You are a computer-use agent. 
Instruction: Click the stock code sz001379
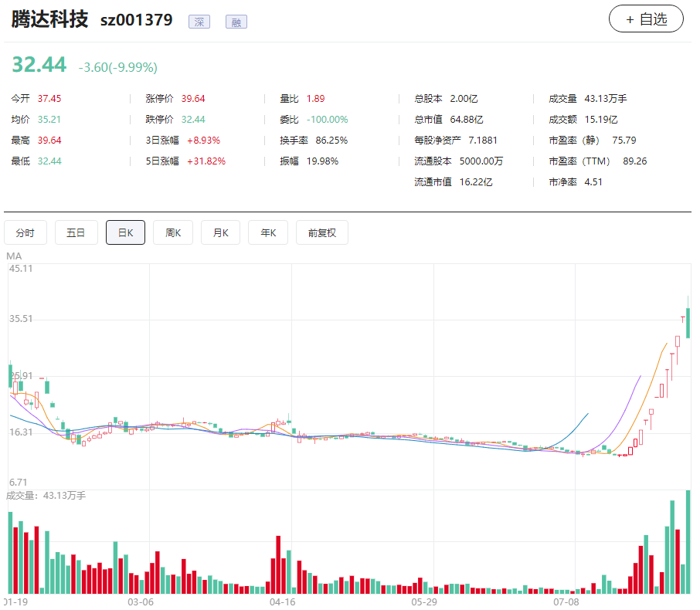pyautogui.click(x=136, y=20)
